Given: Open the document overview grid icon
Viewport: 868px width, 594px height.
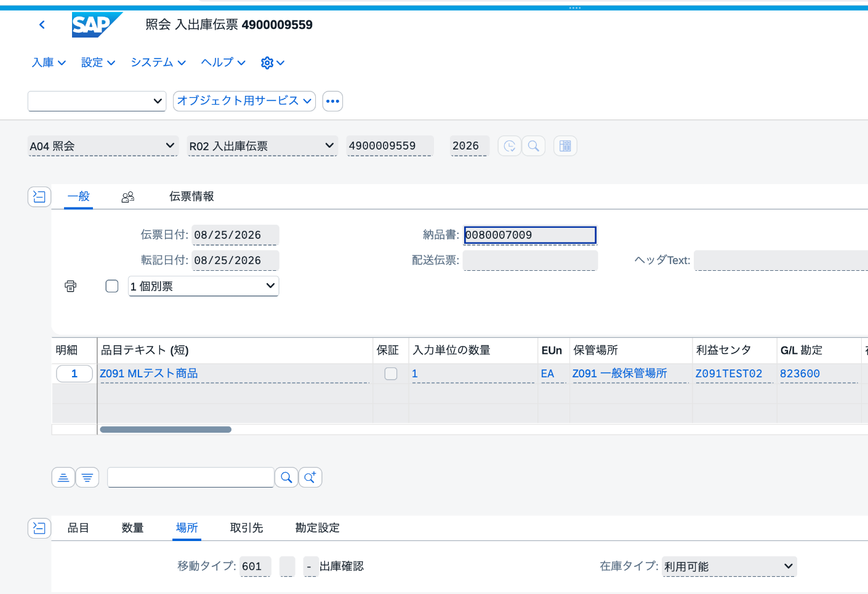Looking at the screenshot, I should pos(565,146).
